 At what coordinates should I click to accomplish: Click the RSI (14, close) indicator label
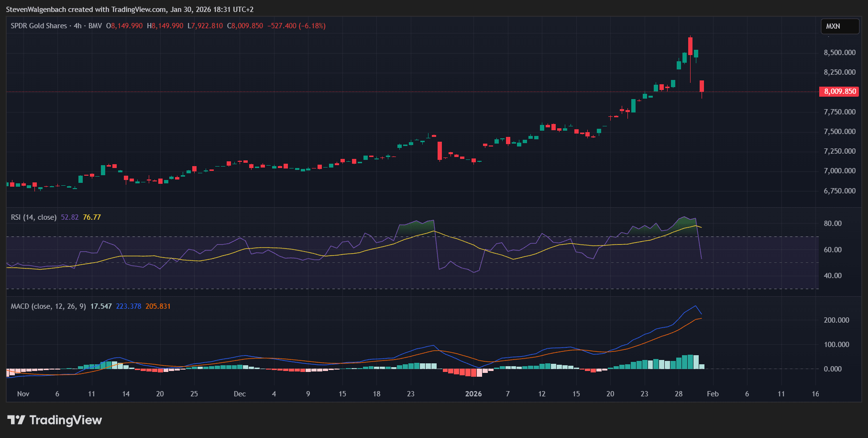pos(33,217)
